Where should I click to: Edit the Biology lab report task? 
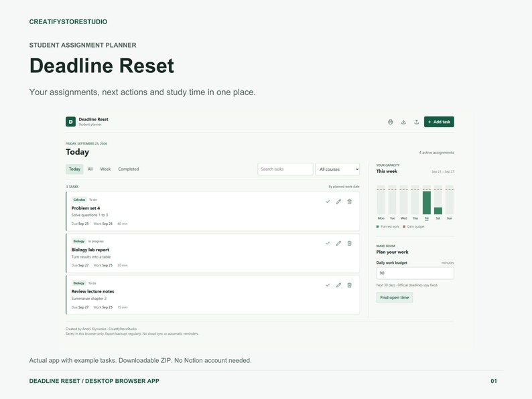coord(338,244)
